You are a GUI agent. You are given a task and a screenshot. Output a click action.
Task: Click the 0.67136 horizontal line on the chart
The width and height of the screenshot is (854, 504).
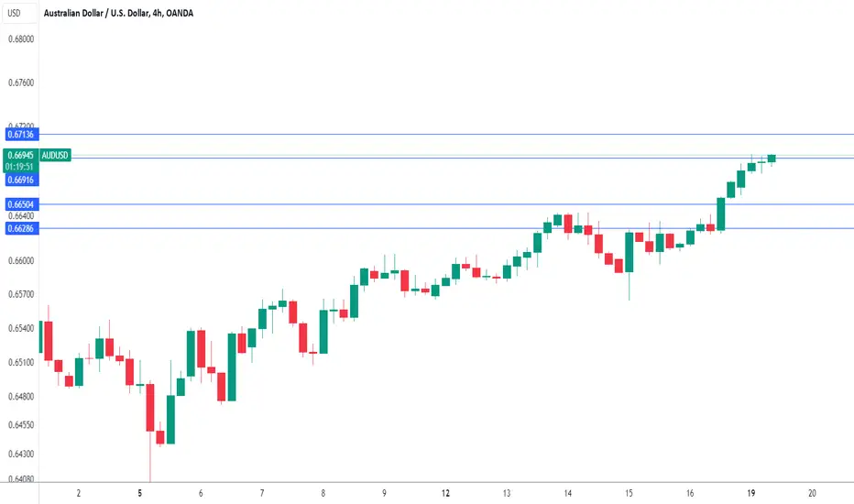446,134
